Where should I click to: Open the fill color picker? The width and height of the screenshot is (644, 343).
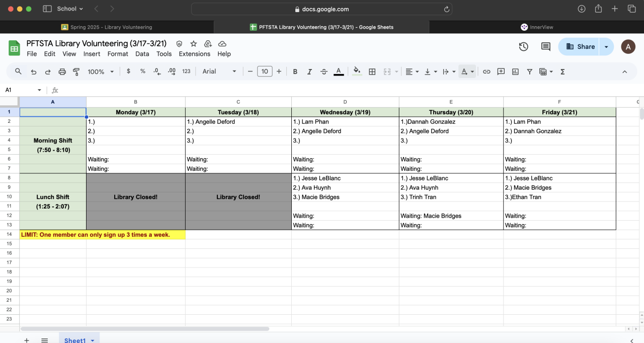coord(357,72)
